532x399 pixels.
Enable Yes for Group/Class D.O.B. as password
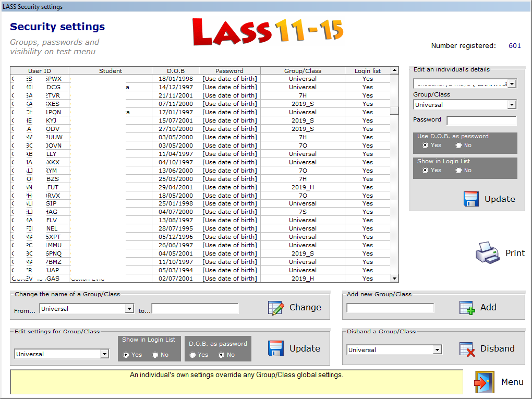[x=192, y=355]
